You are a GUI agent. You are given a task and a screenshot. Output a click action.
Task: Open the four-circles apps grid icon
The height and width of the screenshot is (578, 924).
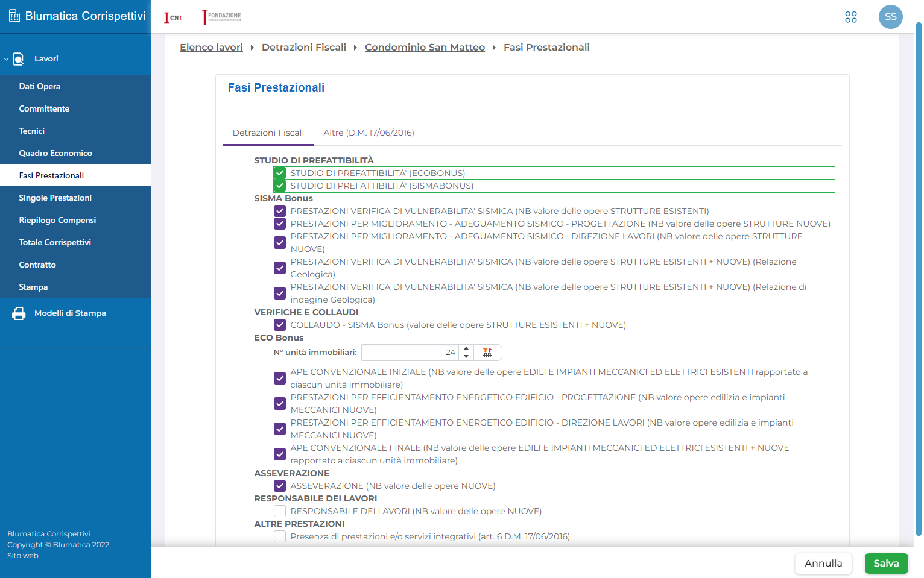pos(851,17)
